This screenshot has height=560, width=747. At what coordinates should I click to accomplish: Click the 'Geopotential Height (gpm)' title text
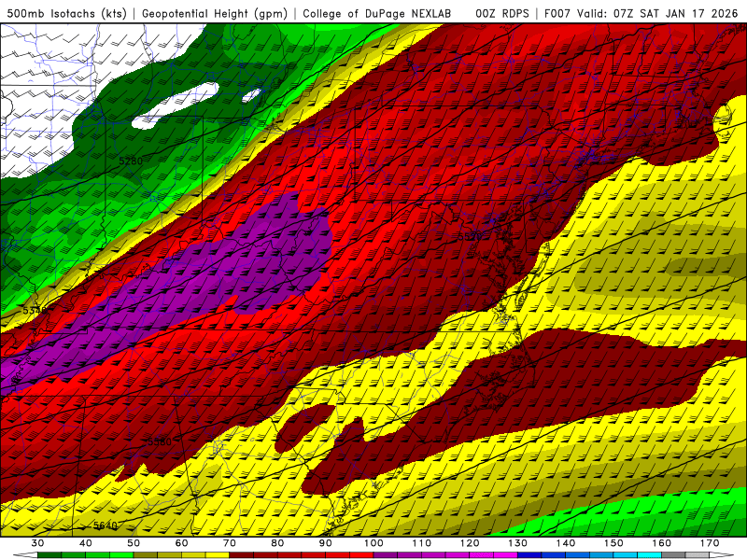215,14
